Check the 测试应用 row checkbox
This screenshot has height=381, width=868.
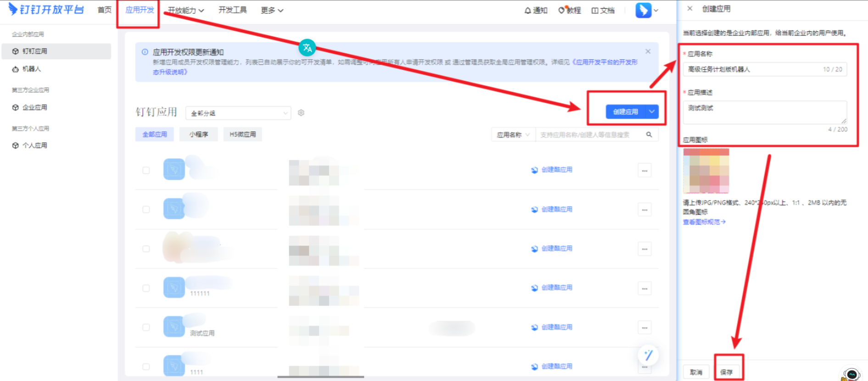click(x=146, y=327)
